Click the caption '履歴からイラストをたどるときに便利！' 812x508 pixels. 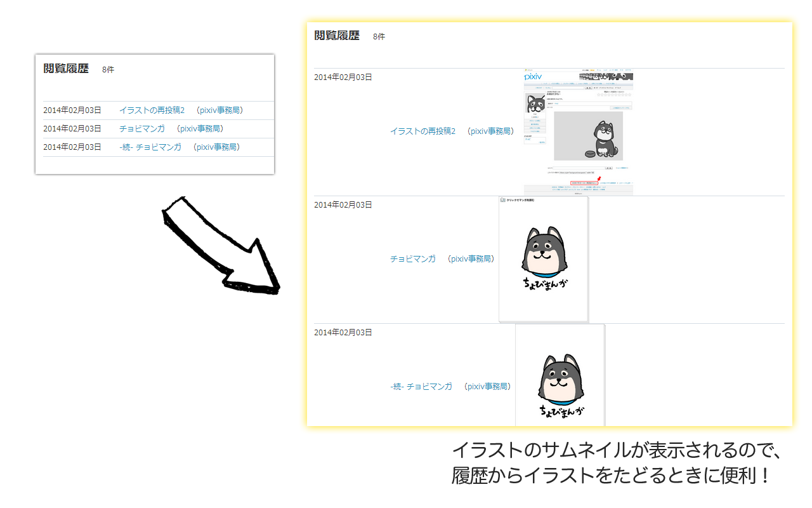[612, 476]
